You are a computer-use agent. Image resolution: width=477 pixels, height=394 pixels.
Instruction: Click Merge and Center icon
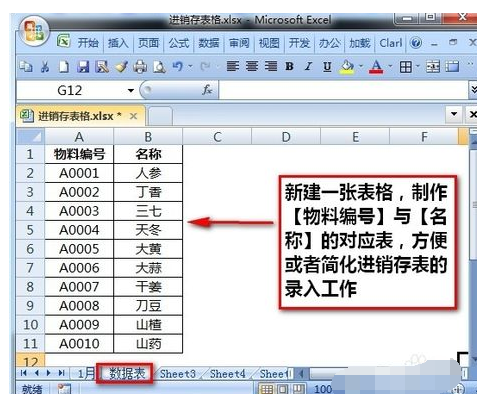pyautogui.click(x=433, y=67)
